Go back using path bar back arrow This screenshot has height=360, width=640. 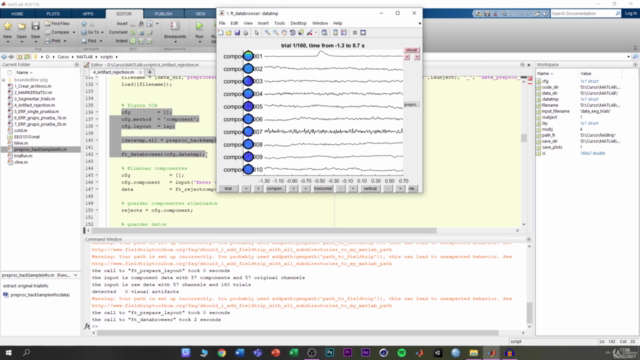click(x=4, y=57)
